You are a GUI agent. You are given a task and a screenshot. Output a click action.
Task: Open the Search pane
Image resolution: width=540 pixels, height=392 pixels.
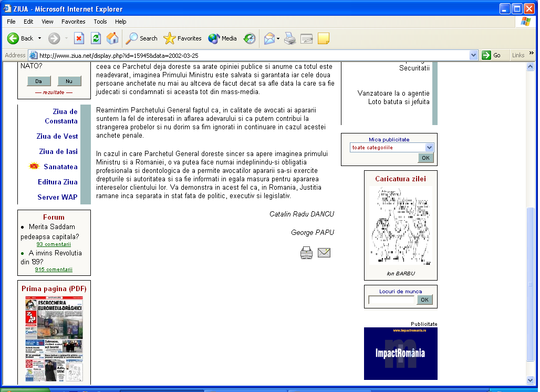141,38
